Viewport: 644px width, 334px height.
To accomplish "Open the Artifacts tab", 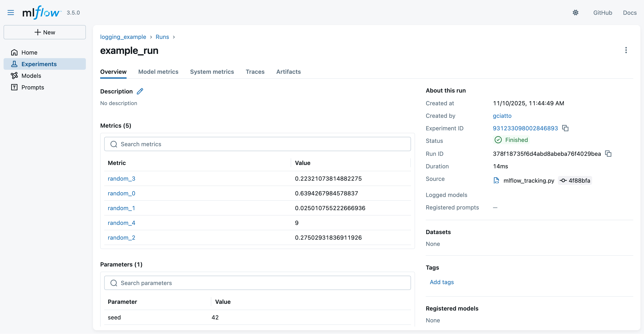I will point(288,72).
